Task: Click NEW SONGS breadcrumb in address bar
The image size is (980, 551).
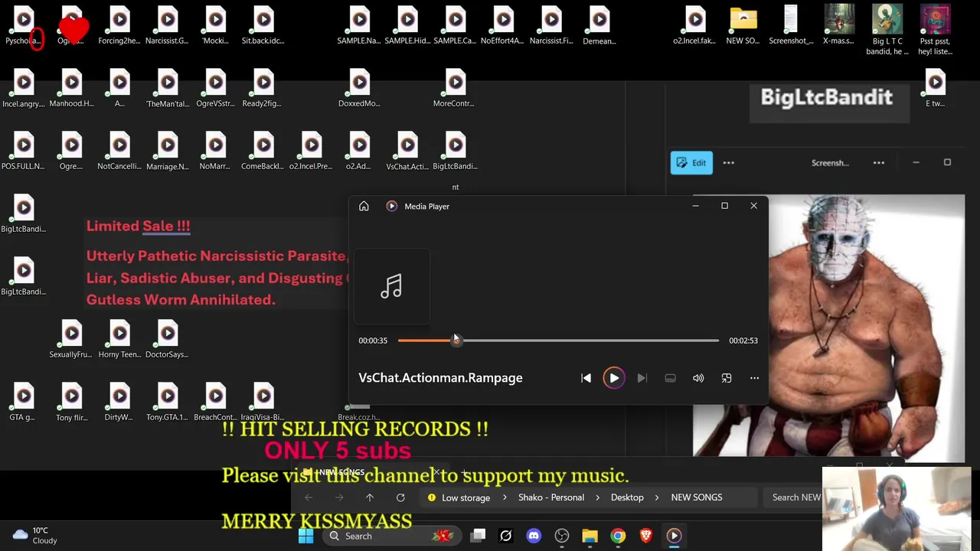Action: pos(697,497)
